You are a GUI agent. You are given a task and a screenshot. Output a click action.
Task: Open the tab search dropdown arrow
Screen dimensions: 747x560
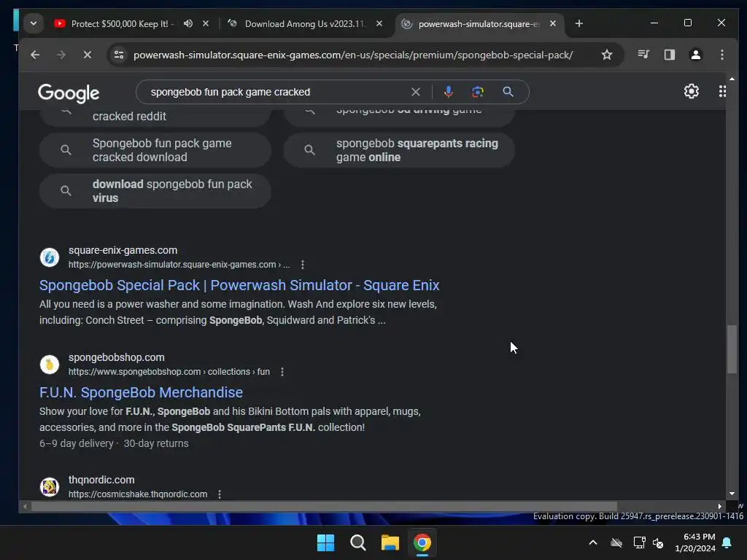tap(34, 23)
